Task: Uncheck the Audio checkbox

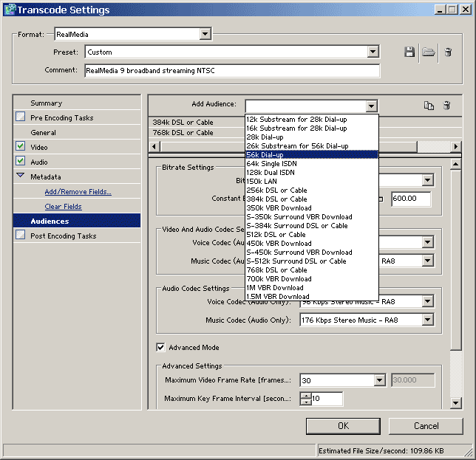Action: tap(21, 161)
